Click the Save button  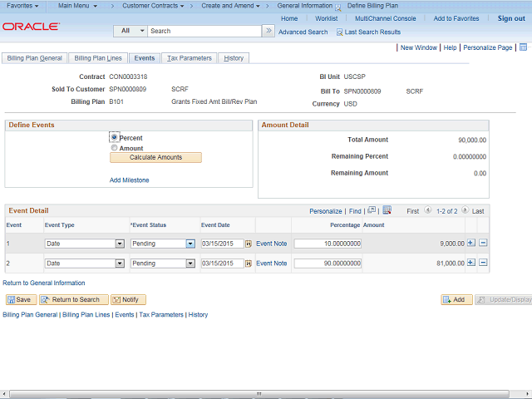click(18, 299)
